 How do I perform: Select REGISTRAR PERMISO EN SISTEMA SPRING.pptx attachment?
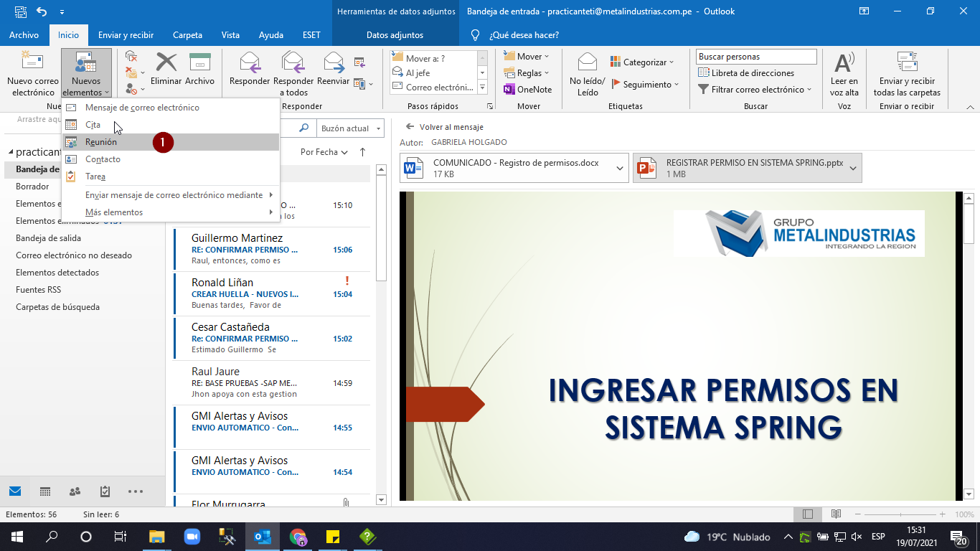(740, 168)
